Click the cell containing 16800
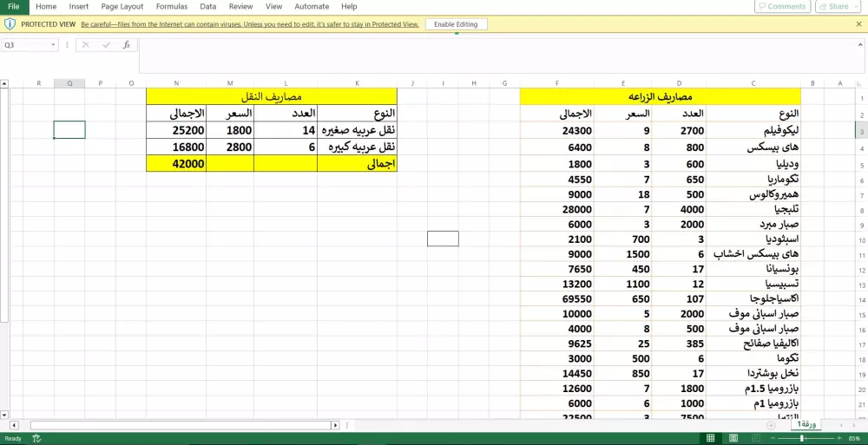This screenshot has height=445, width=868. click(176, 147)
